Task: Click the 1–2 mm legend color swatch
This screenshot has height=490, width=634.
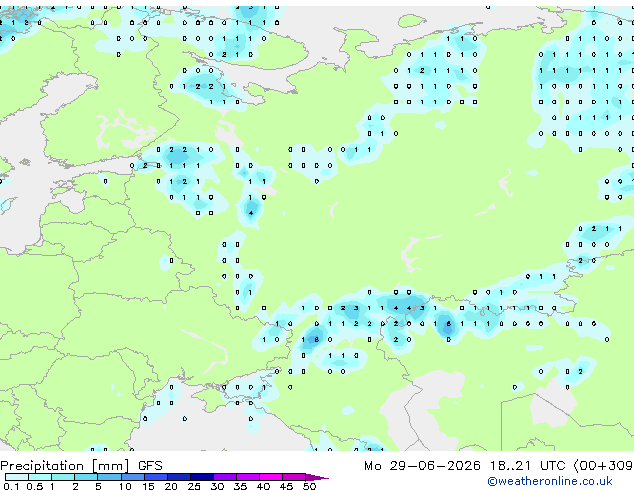Action: tap(63, 477)
